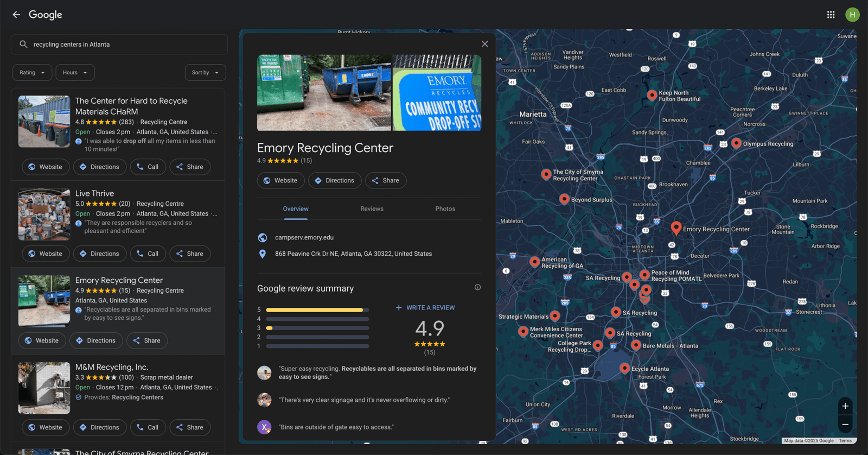The image size is (868, 455).
Task: Open the Google apps grid
Action: [831, 15]
